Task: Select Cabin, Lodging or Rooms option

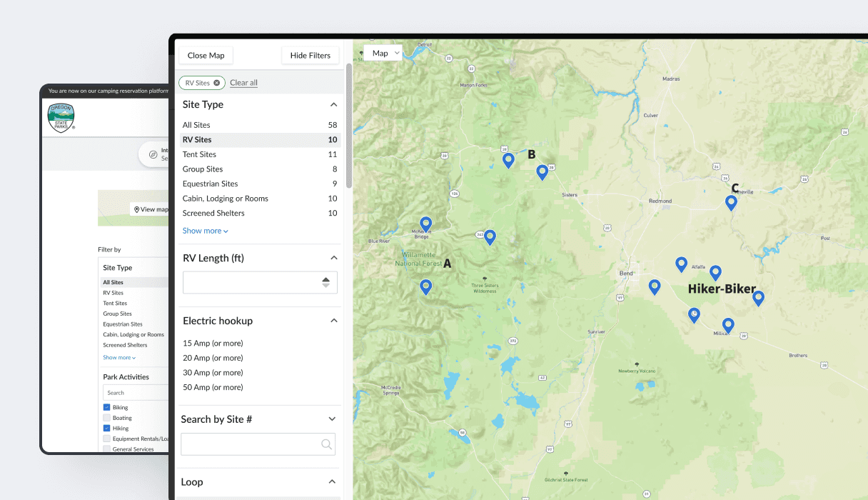Action: [x=260, y=199]
